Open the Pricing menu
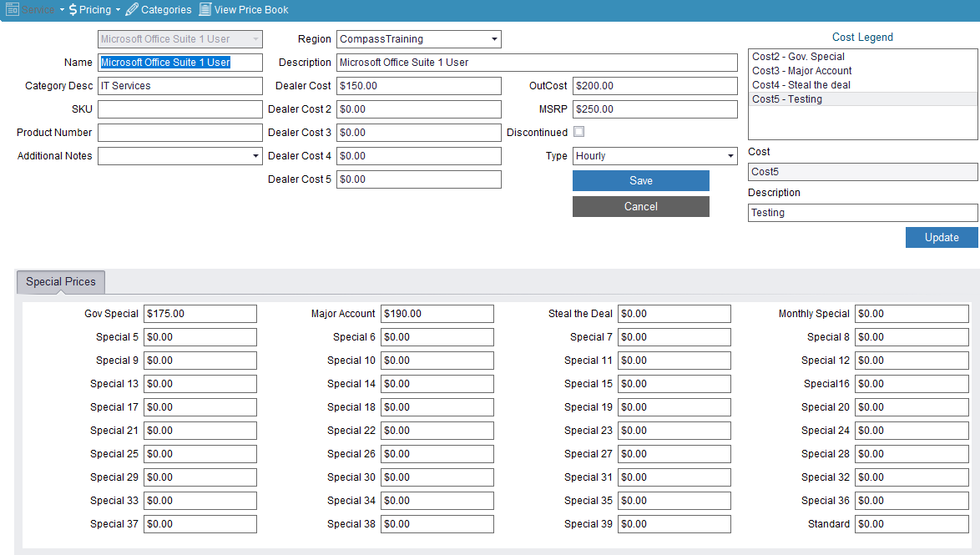The image size is (980, 555). click(94, 9)
